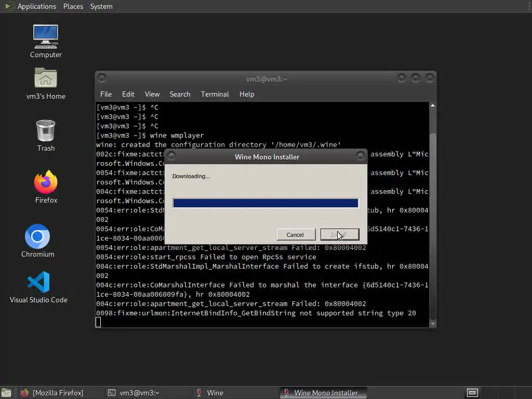Click the greyed Install button
Screen dimensions: 532x399
click(340, 234)
